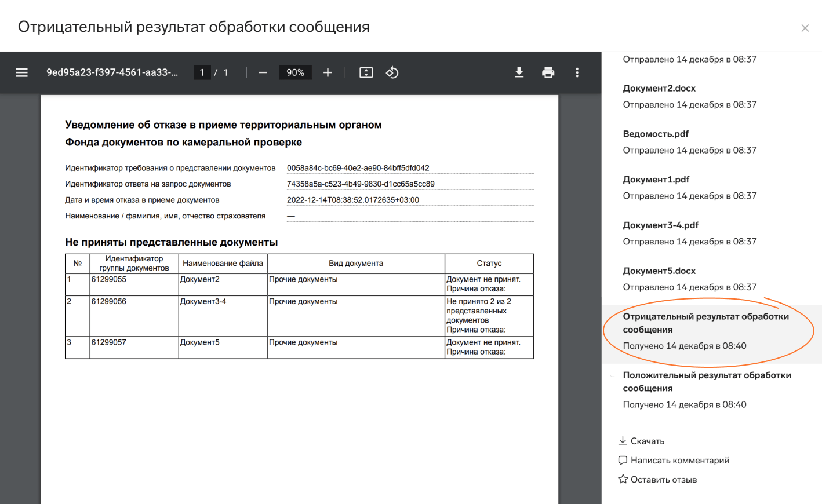Viewport: 822px width, 504px height.
Task: Click Написать комментарий
Action: (680, 460)
